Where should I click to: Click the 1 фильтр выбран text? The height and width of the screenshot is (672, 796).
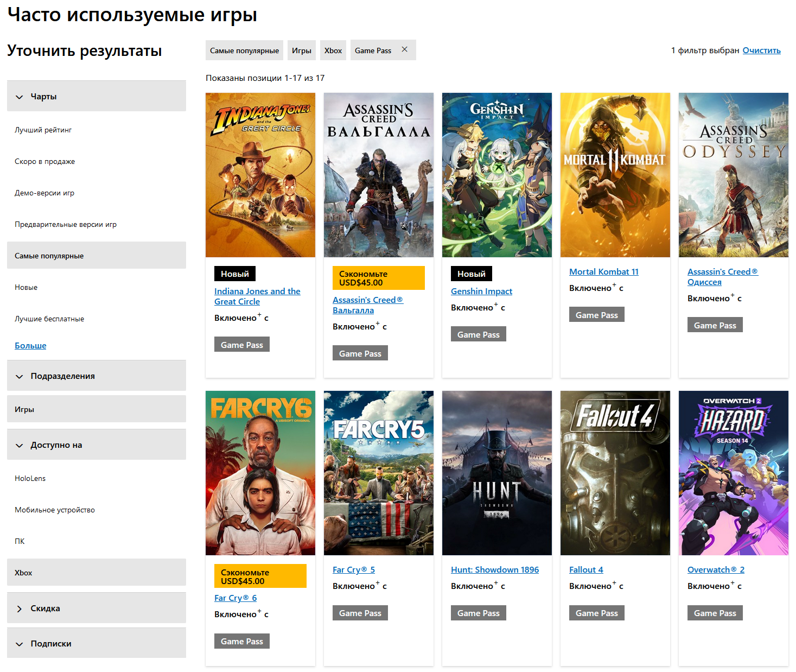705,50
